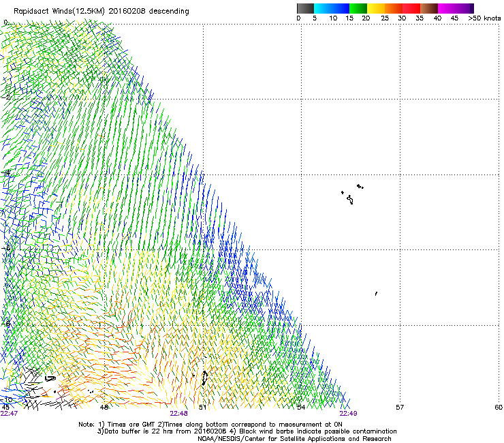The image size is (504, 443).
Task: Click the gray 0-5 knots color swatch
Action: [305, 8]
